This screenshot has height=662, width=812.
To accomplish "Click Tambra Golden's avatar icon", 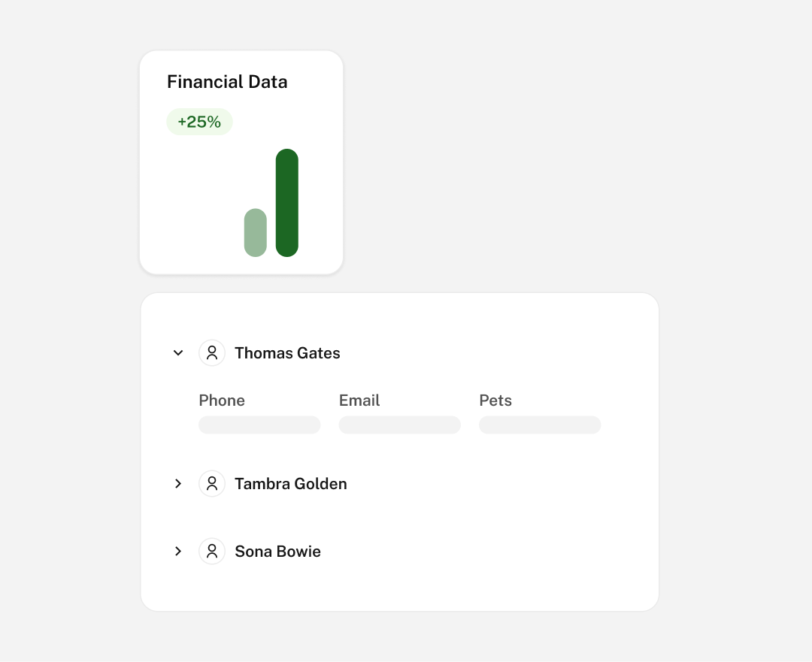I will point(212,484).
